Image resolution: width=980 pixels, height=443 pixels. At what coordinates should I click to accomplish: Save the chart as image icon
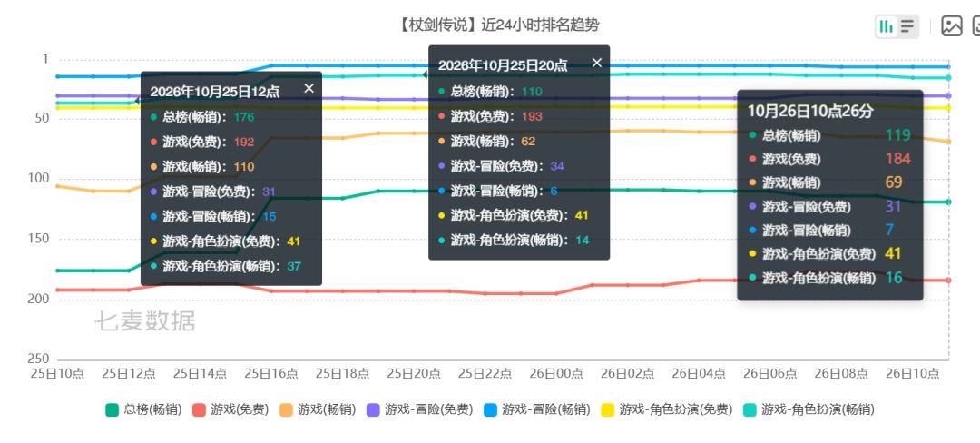pos(951,26)
